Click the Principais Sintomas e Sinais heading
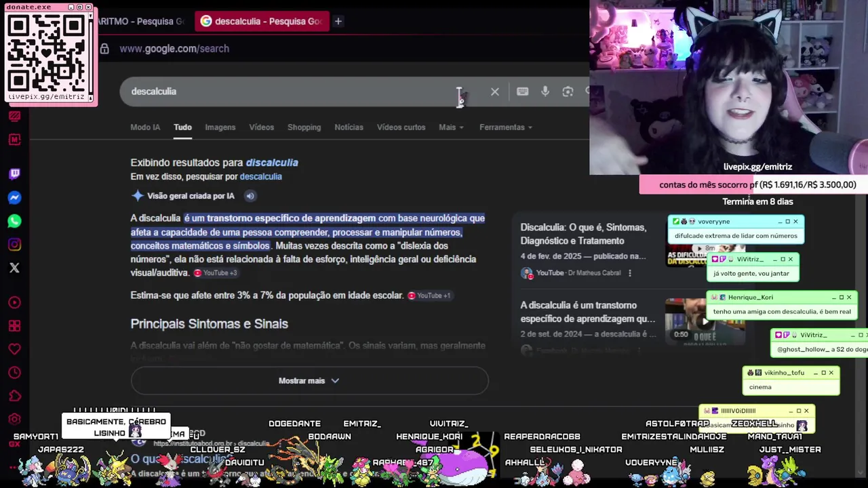868x488 pixels. (209, 324)
